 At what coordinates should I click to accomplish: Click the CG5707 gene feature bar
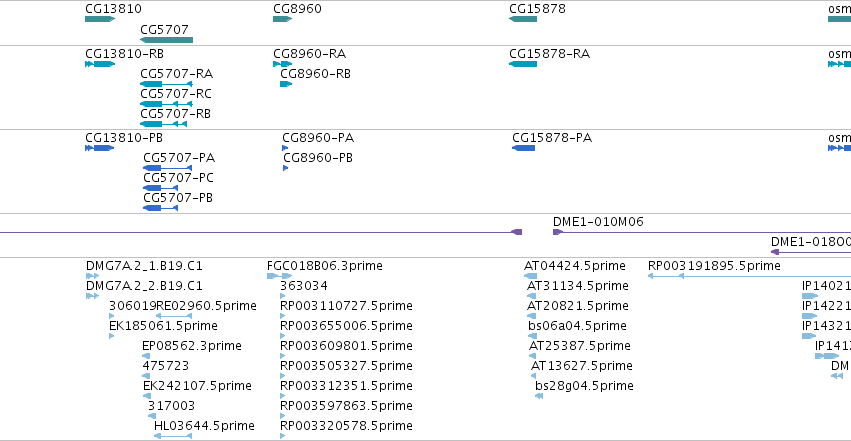[x=166, y=40]
